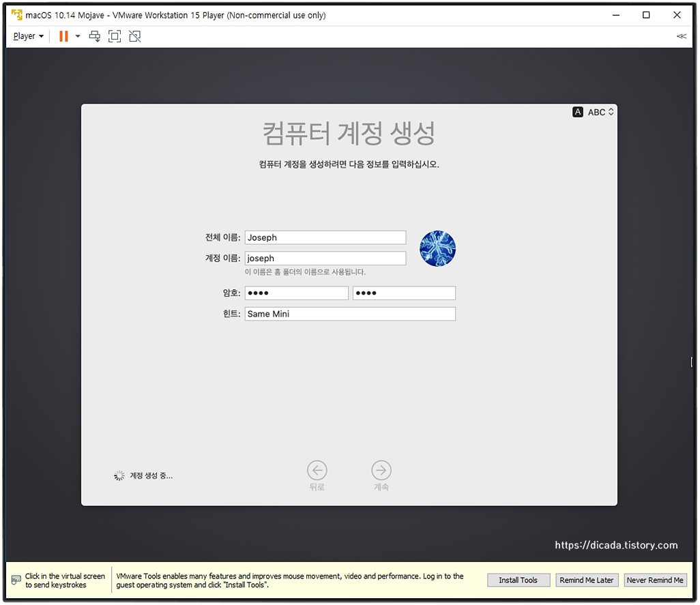Screen dimensions: 700x605
Task: Pause the virtual machine
Action: [64, 36]
